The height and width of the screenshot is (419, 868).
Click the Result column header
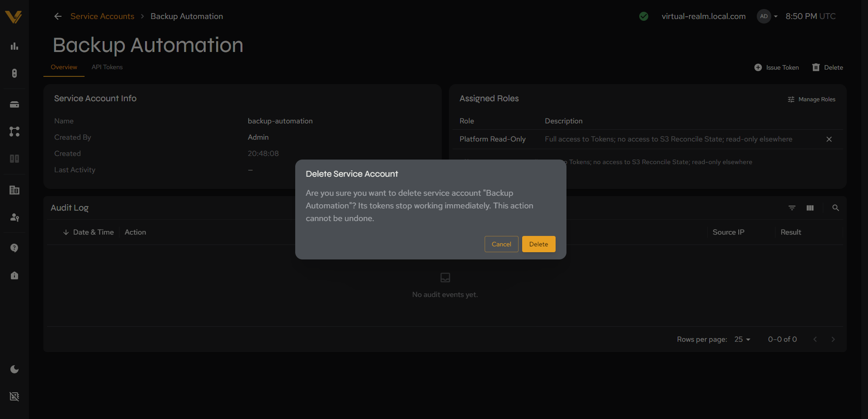(791, 232)
